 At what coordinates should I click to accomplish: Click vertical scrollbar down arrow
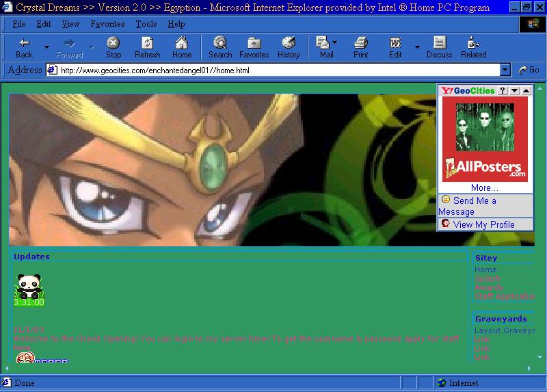(540, 357)
